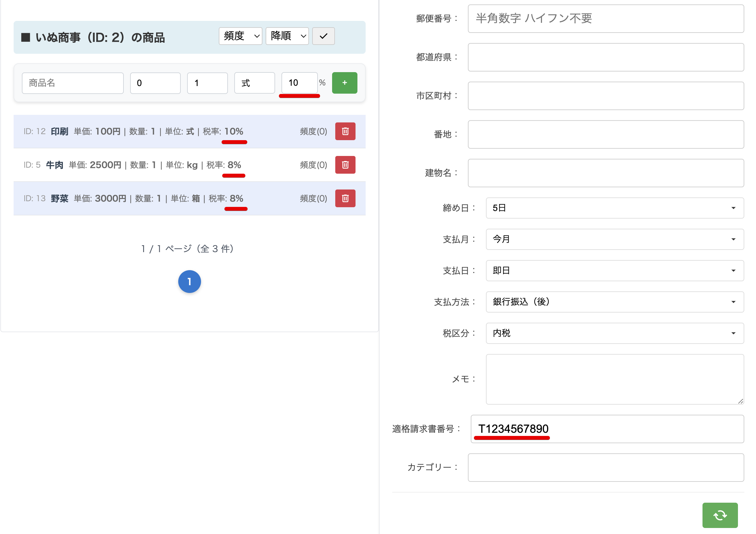Open the 税区分 dropdown showing 内税
The image size is (756, 534).
615,333
